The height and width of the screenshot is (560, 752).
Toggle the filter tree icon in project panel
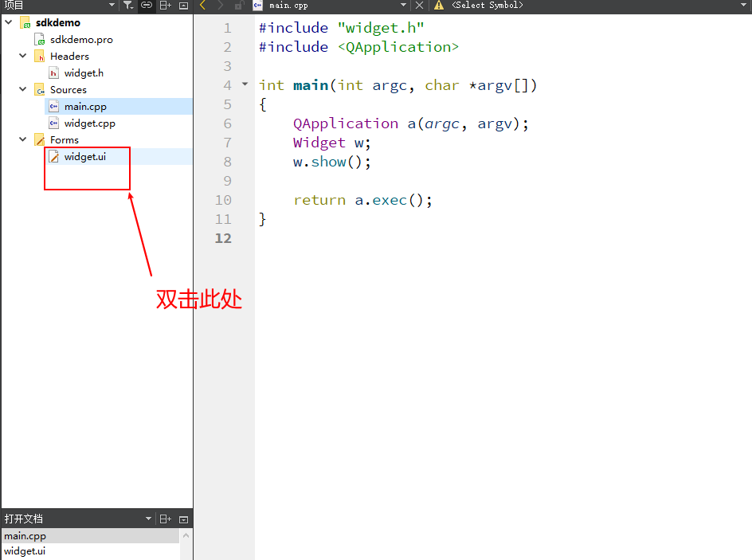coord(128,6)
